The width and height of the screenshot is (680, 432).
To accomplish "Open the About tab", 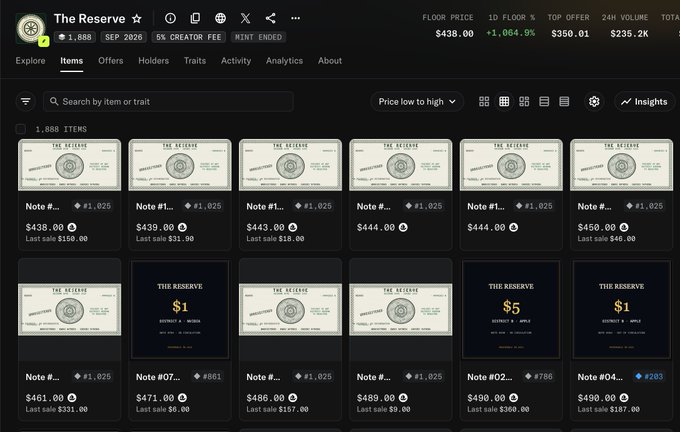I will 330,61.
